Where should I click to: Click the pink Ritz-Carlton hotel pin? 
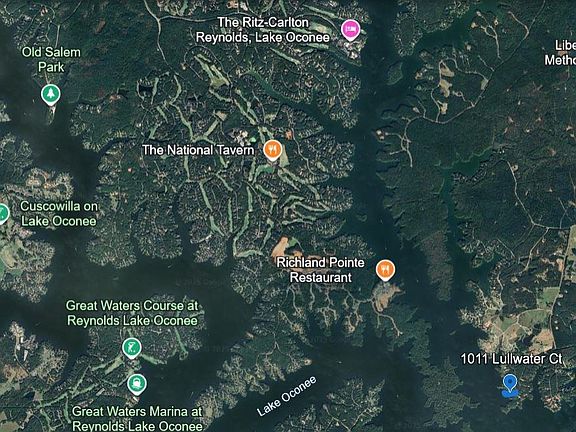pos(350,30)
